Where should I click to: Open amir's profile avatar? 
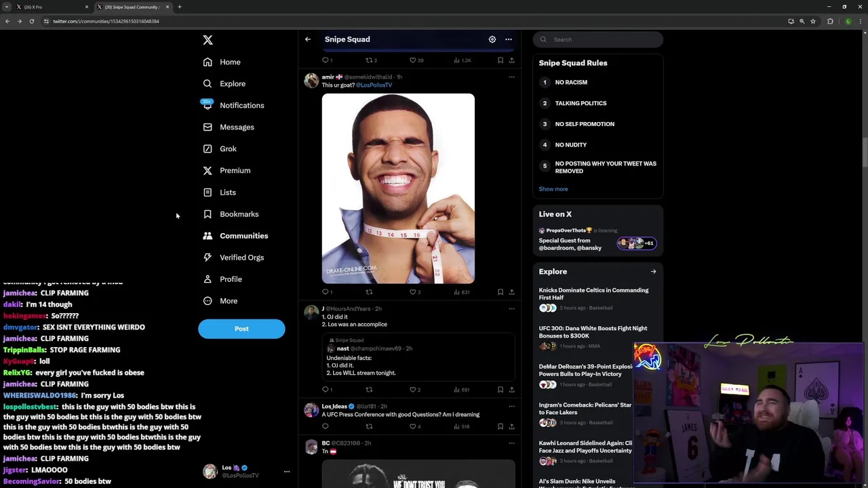tap(311, 81)
